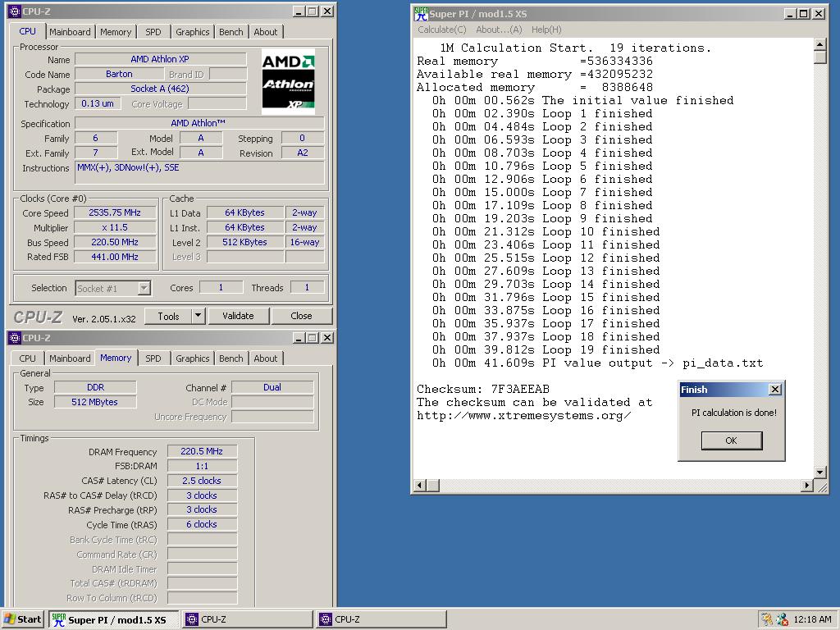Select the CPU tab in lower CPU-Z window

pos(27,358)
